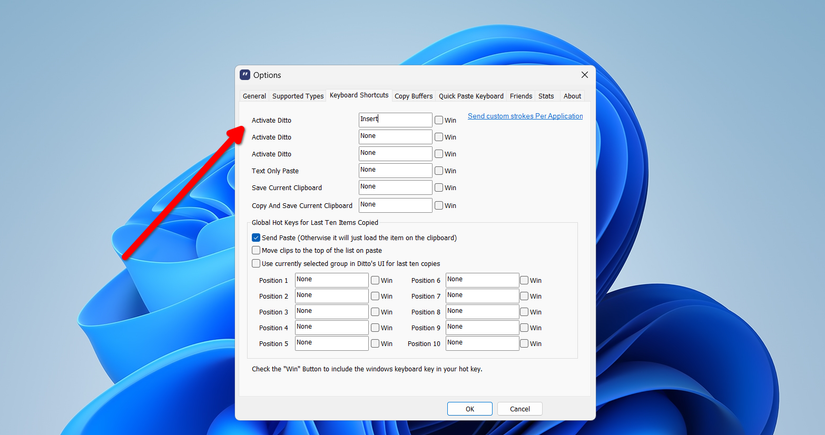The height and width of the screenshot is (435, 825).
Task: Check Use currently selected group option
Action: [256, 264]
